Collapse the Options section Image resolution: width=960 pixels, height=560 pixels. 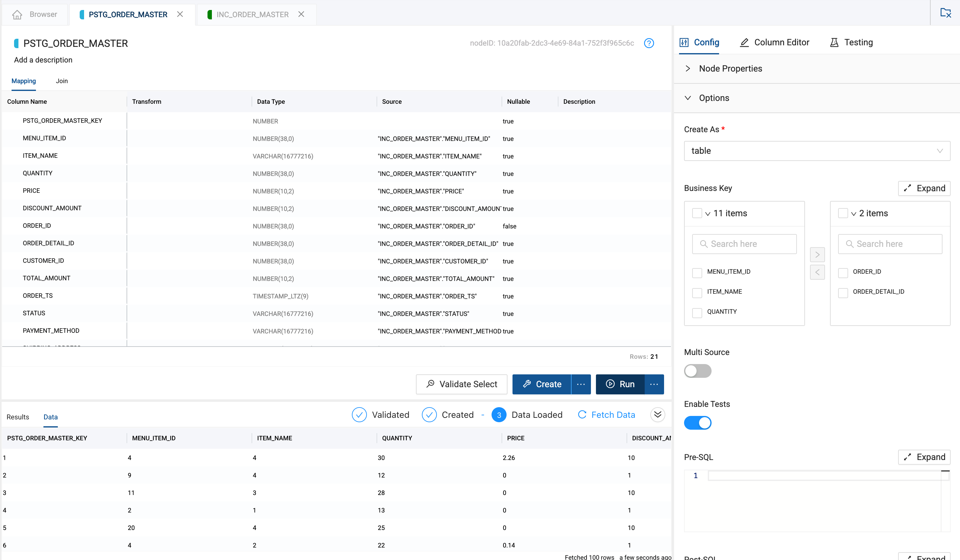click(687, 98)
